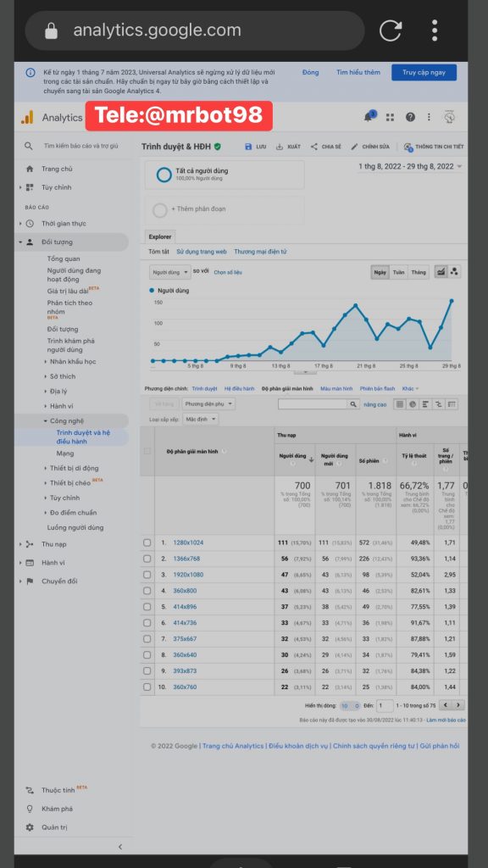Screen dimensions: 488x868
Task: Go to next page of table rows
Action: pyautogui.click(x=458, y=705)
